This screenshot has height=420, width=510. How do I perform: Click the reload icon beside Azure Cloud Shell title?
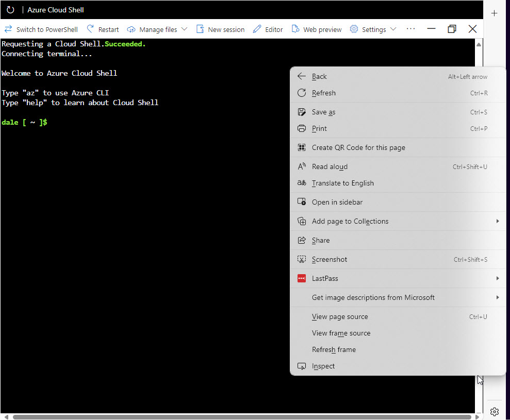pyautogui.click(x=10, y=10)
